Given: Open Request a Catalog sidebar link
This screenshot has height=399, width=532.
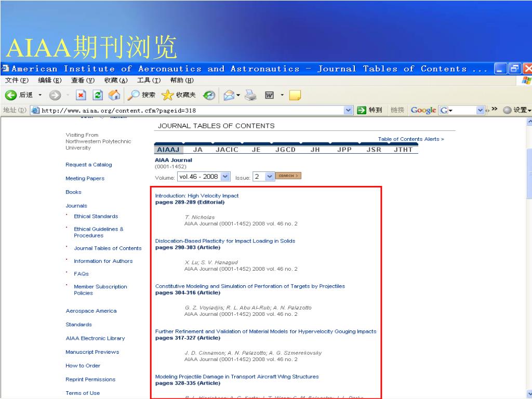Looking at the screenshot, I should (88, 165).
